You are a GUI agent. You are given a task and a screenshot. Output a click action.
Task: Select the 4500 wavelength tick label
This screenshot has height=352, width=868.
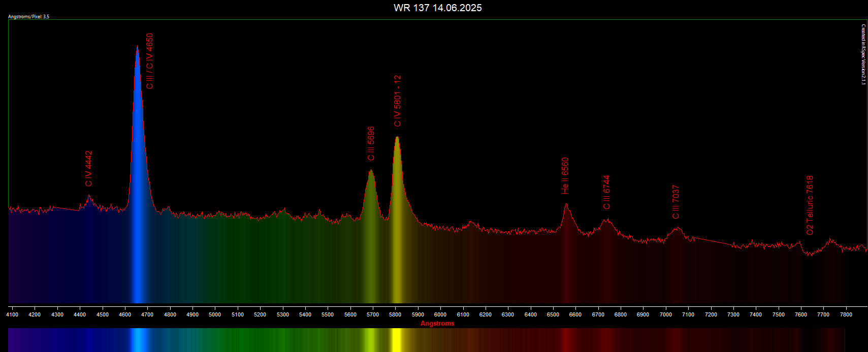pyautogui.click(x=103, y=314)
